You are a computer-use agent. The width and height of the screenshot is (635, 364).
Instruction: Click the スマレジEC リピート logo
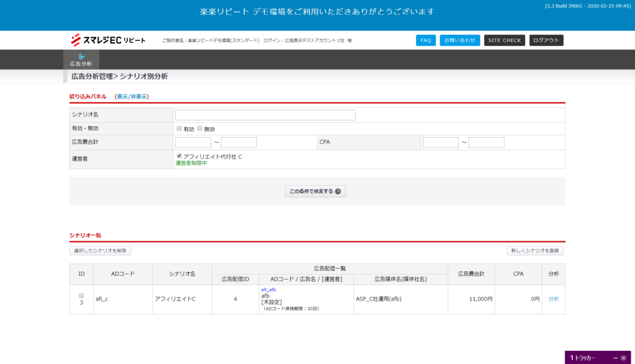point(108,40)
